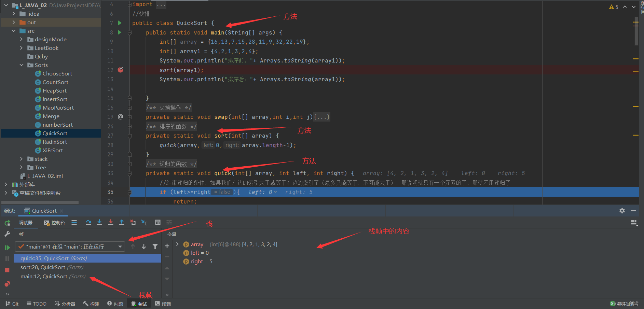This screenshot has width=644, height=309.
Task: Expand folded swap method body
Action: click(322, 117)
